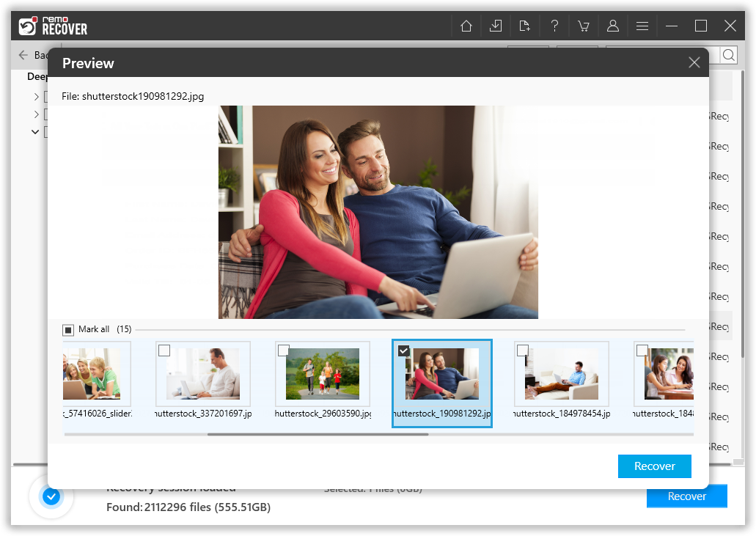Viewport: 756px width, 536px height.
Task: Click the Back arrow near Deep scan
Action: click(x=21, y=54)
